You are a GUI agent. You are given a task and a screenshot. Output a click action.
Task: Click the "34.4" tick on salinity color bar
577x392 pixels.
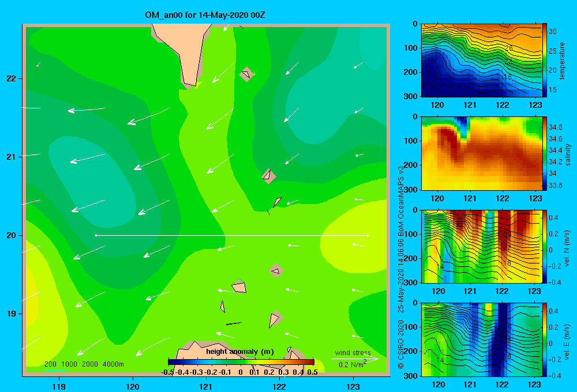click(x=556, y=150)
